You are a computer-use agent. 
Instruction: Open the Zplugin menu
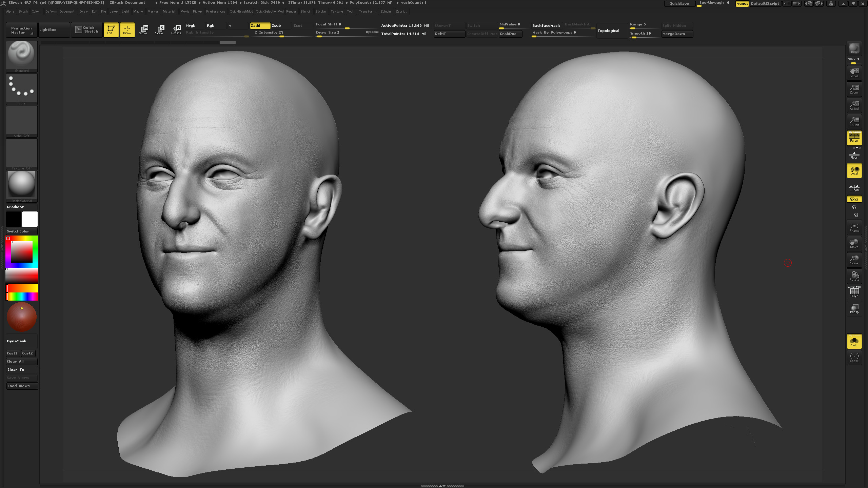click(x=386, y=12)
